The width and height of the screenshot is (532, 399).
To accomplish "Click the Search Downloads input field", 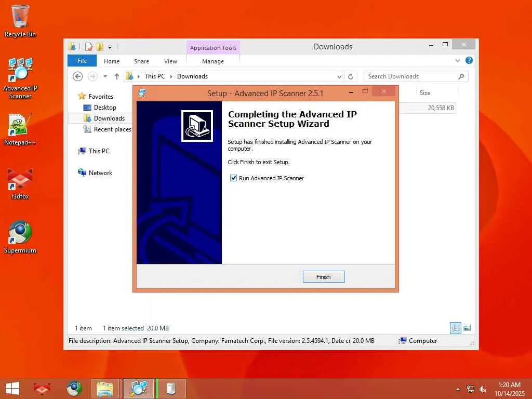I will pyautogui.click(x=416, y=76).
